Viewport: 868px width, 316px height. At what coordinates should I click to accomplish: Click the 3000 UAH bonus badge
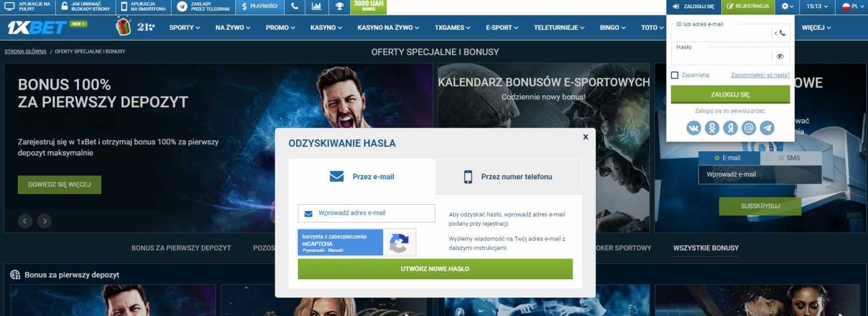[369, 6]
